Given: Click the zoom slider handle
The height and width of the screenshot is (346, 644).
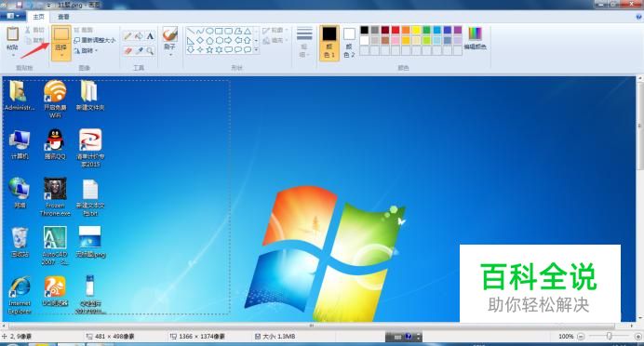Looking at the screenshot, I should coord(609,336).
